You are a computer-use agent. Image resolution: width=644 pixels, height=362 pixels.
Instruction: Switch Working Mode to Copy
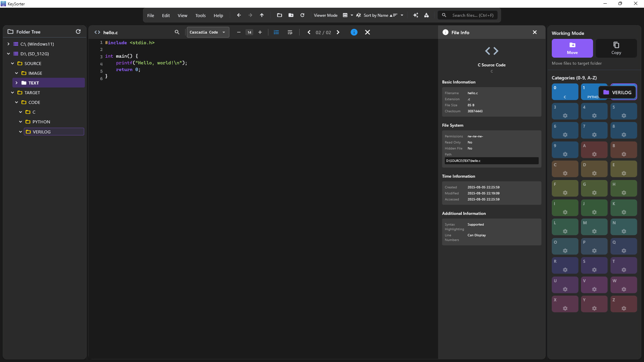pos(616,48)
